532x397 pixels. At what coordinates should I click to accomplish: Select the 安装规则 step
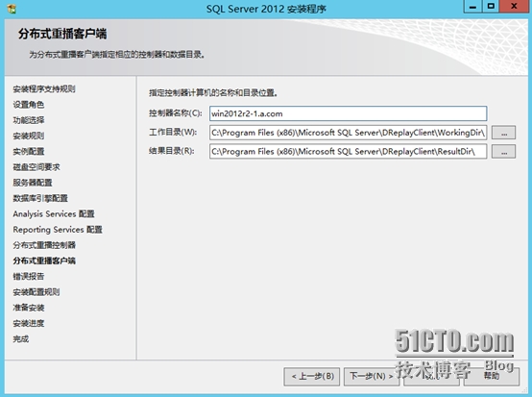coord(29,136)
